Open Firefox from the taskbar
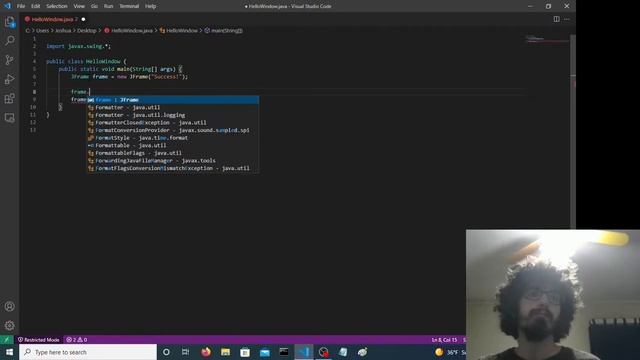 pyautogui.click(x=206, y=352)
